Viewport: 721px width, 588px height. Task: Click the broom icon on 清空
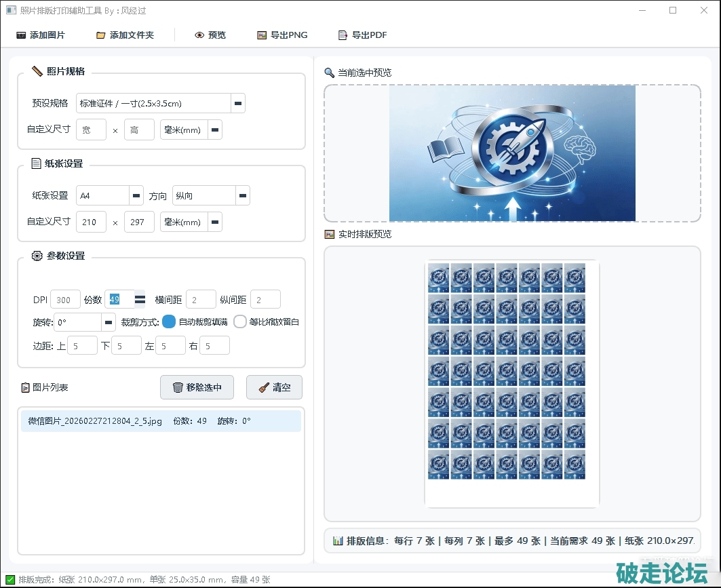[263, 387]
